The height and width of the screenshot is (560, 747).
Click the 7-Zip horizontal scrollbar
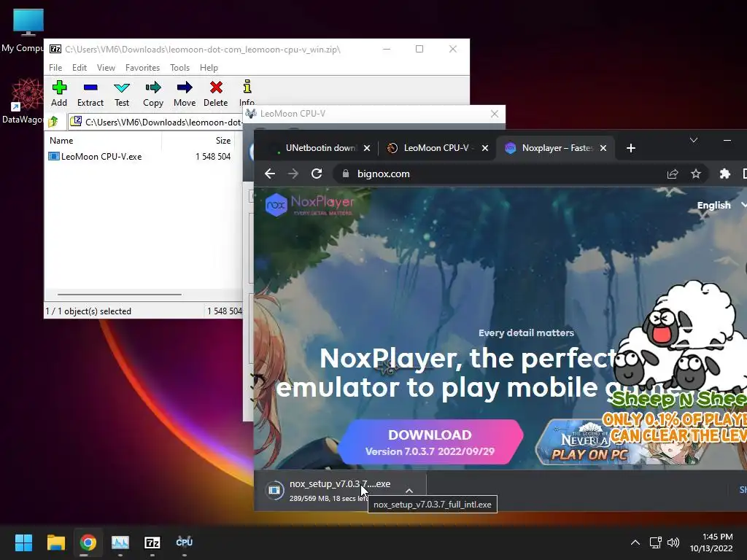coord(119,295)
